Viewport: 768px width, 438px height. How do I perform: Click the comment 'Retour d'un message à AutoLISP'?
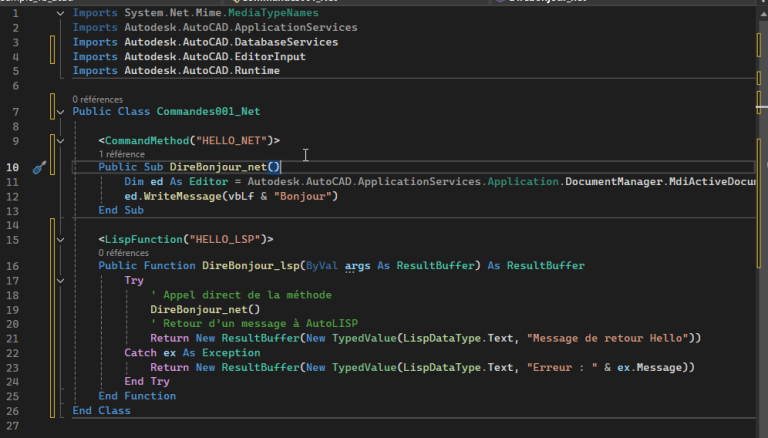[254, 323]
